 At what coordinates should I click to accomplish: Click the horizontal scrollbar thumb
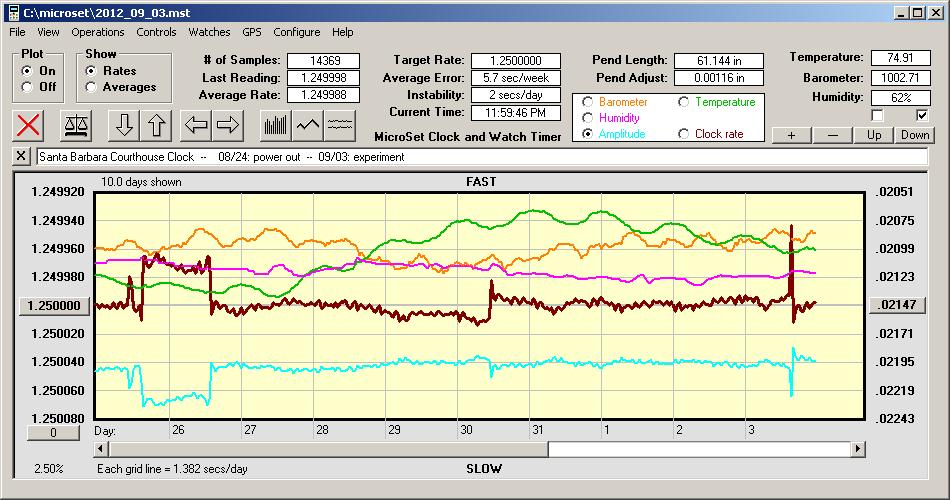[328, 449]
